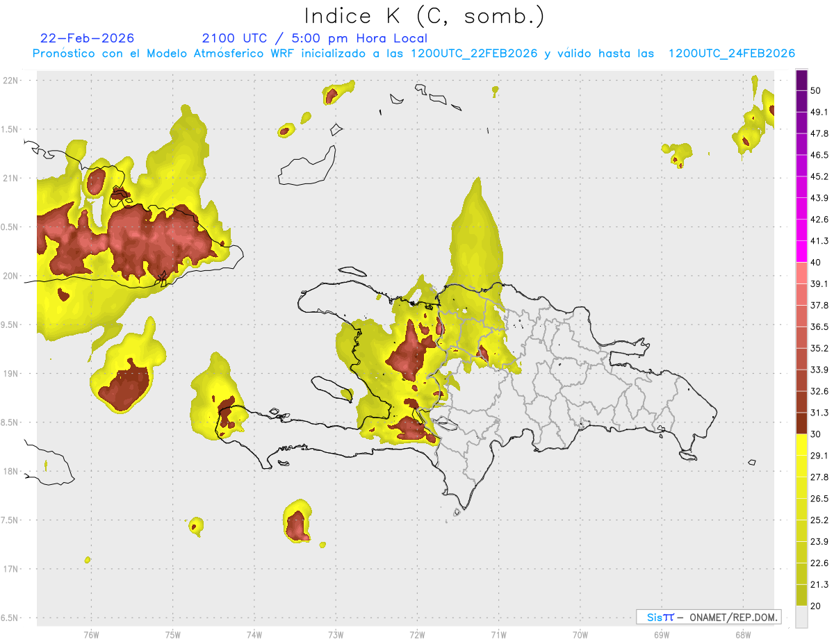834x644 pixels.
Task: Click the olive legend swatch between 20 and 21.3
Action: pos(801,595)
